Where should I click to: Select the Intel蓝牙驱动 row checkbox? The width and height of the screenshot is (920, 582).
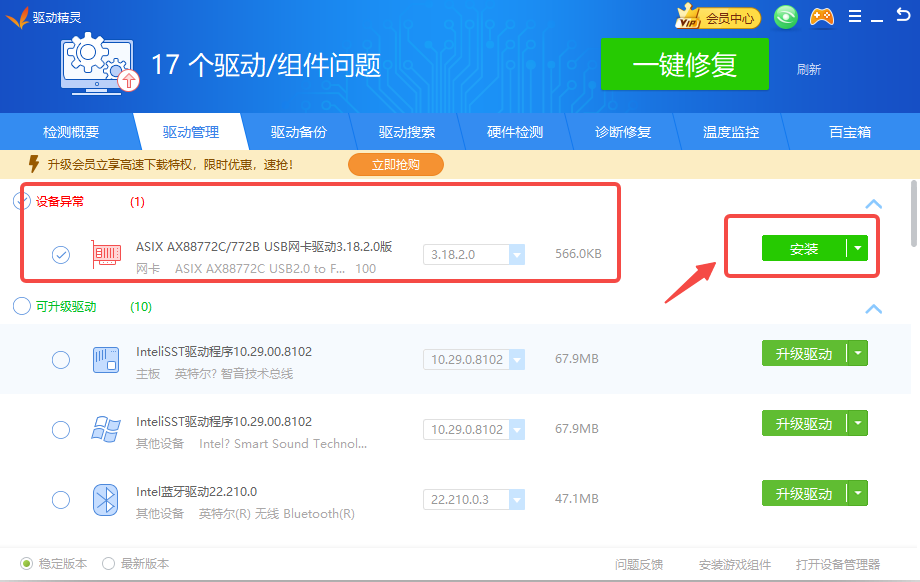tap(61, 500)
